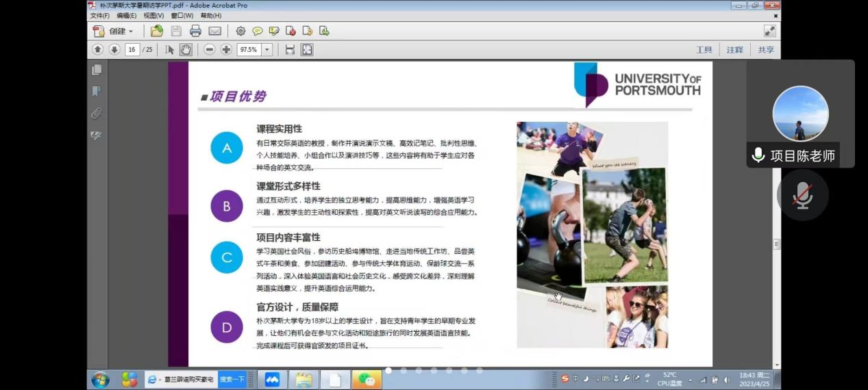Screen dimensions: 868x390
Task: Print the document with the printer icon
Action: pyautogui.click(x=195, y=31)
